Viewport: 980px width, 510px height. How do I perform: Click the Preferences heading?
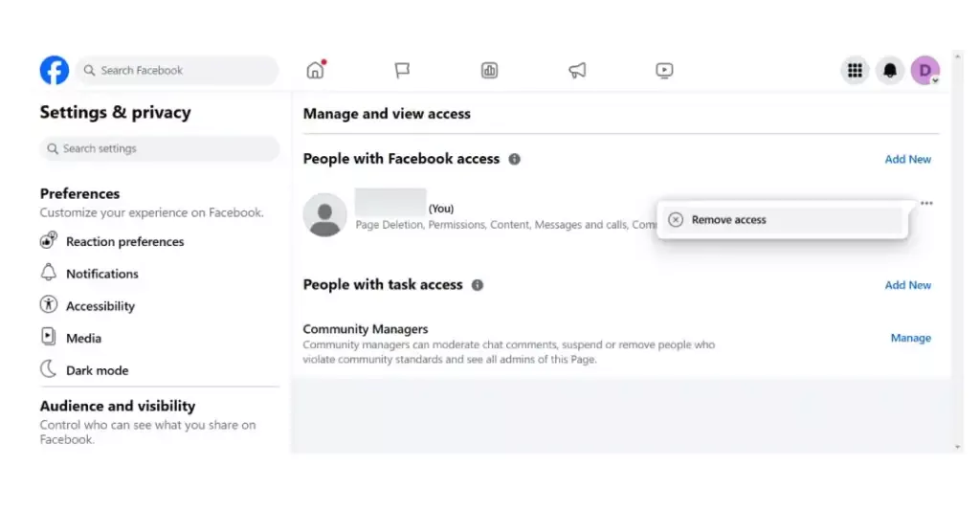tap(80, 193)
